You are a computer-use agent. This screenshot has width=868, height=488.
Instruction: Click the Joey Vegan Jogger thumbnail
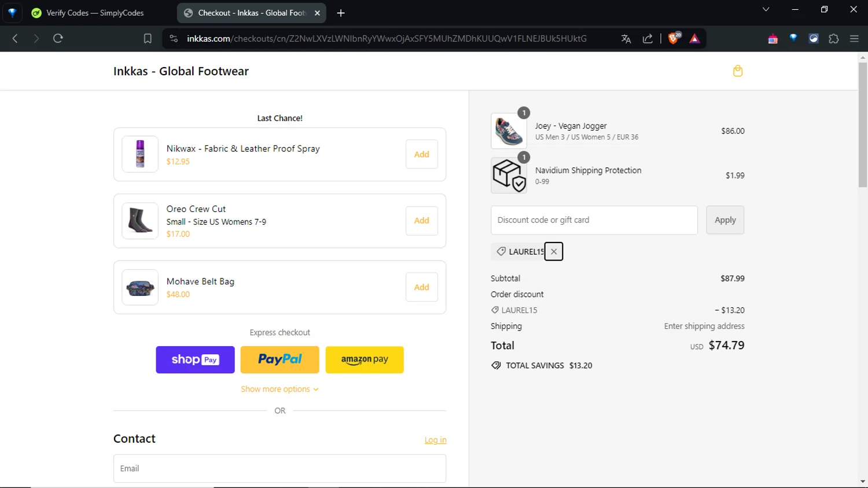509,131
